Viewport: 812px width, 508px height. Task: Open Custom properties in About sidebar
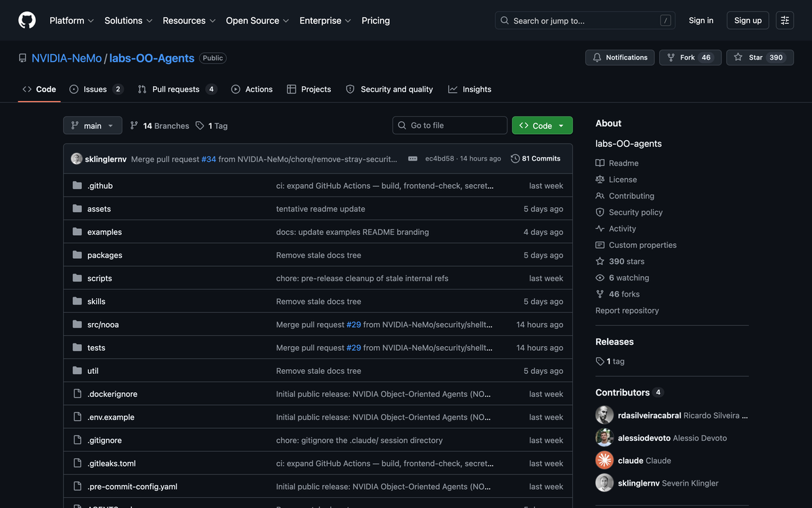636,245
